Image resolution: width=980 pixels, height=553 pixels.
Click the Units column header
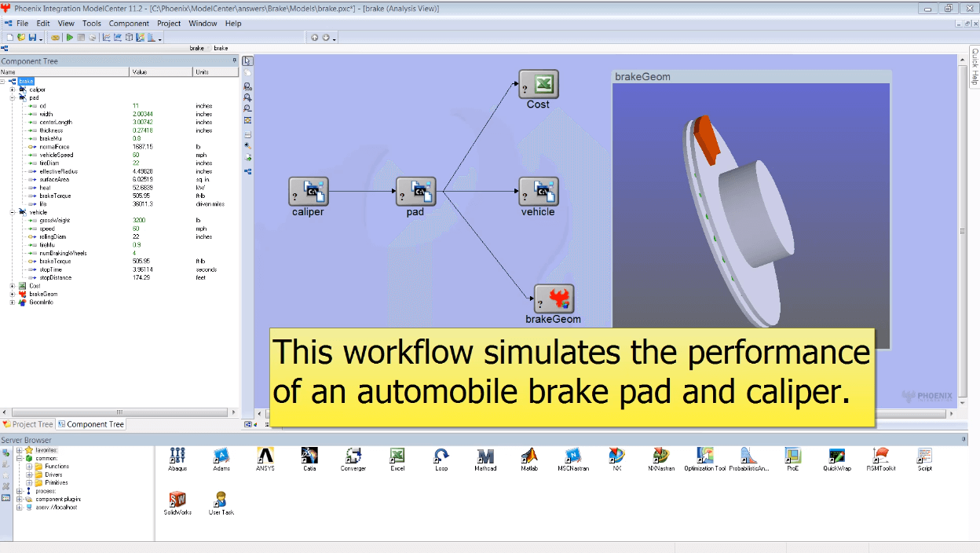[x=215, y=71]
